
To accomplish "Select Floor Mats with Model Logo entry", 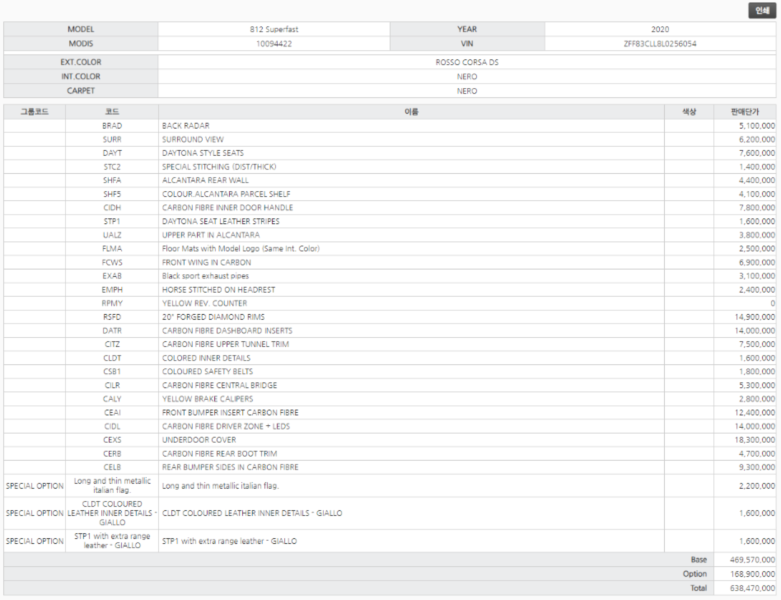I will coord(241,248).
